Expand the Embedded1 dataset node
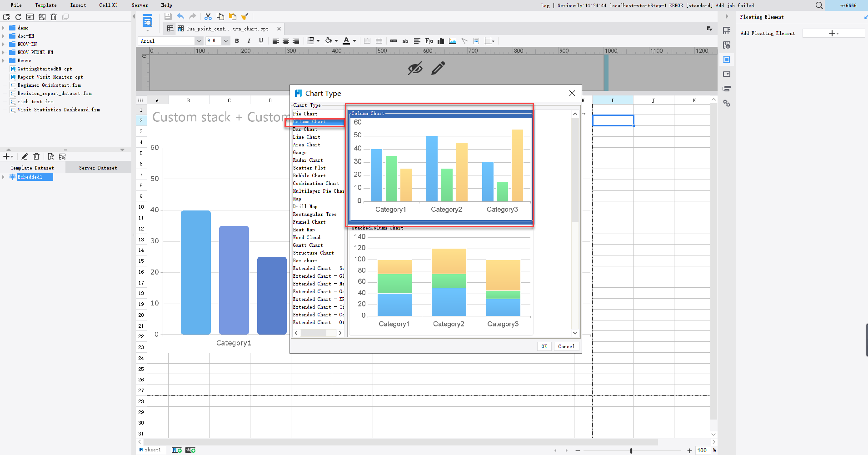Viewport: 868px width, 455px height. 3,177
